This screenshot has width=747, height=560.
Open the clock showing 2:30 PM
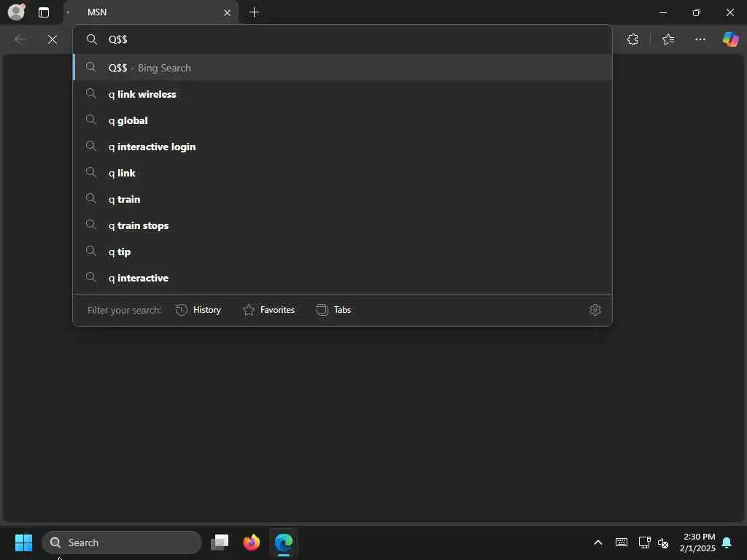698,542
